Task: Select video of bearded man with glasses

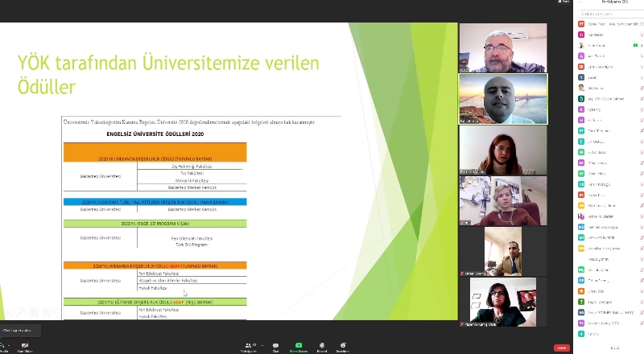Action: [503, 48]
